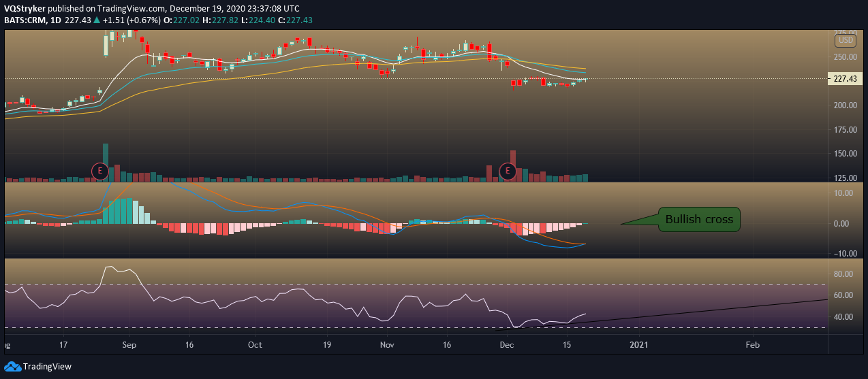Click the low price value L:224.40
The width and height of the screenshot is (868, 379).
coord(260,20)
